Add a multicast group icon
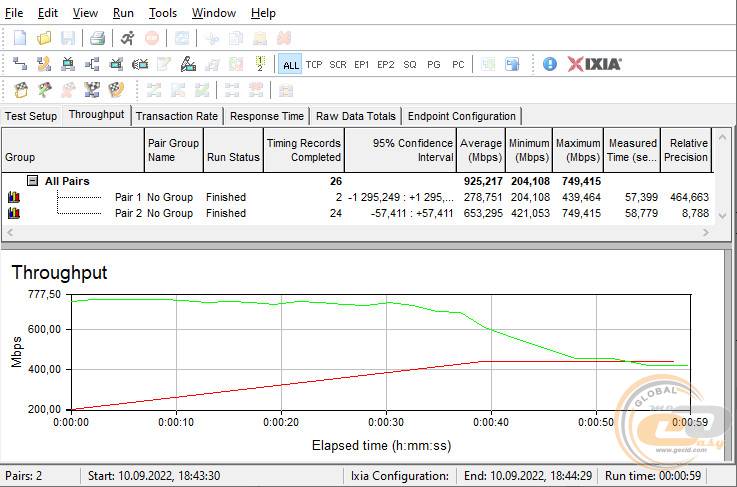737x487 pixels. pyautogui.click(x=92, y=64)
